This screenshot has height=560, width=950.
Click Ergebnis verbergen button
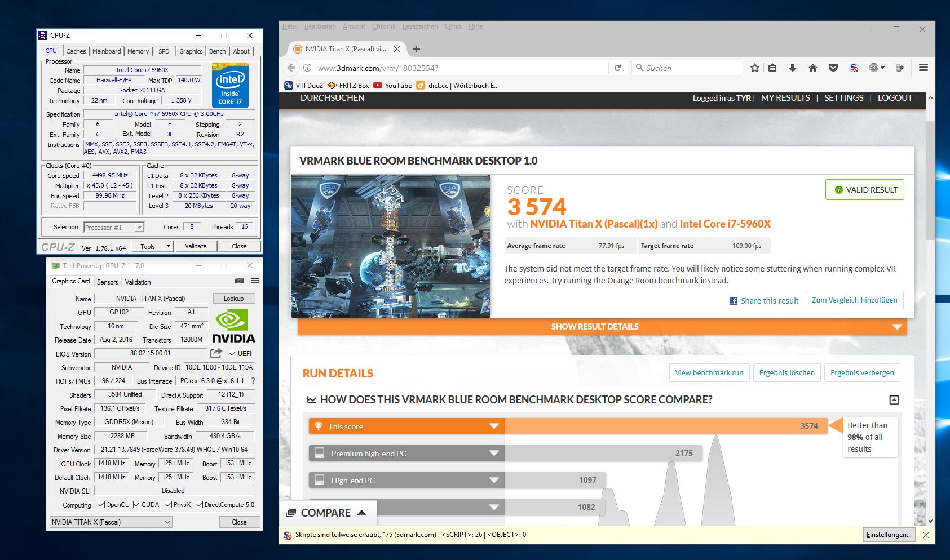coord(862,373)
